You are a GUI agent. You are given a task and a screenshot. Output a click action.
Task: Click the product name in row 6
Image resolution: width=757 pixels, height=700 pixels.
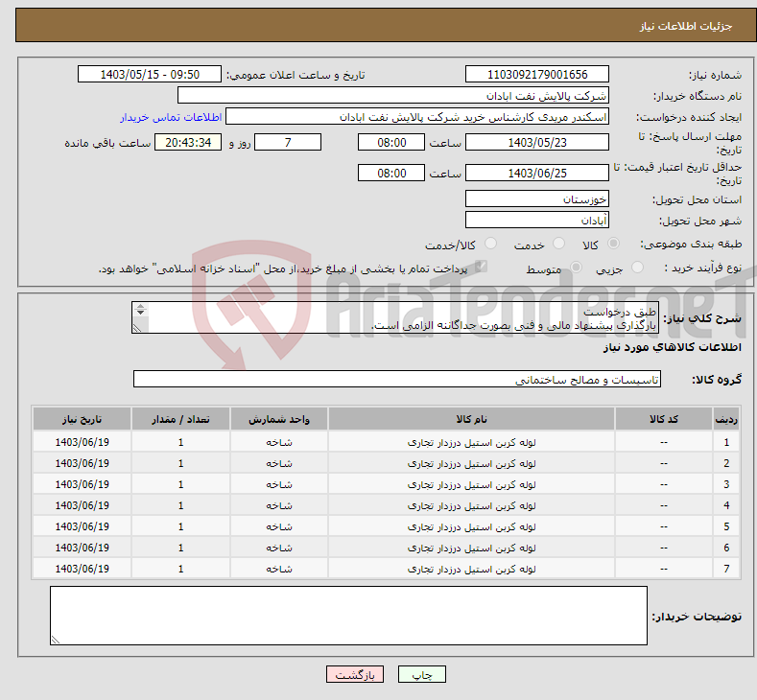[x=471, y=548]
